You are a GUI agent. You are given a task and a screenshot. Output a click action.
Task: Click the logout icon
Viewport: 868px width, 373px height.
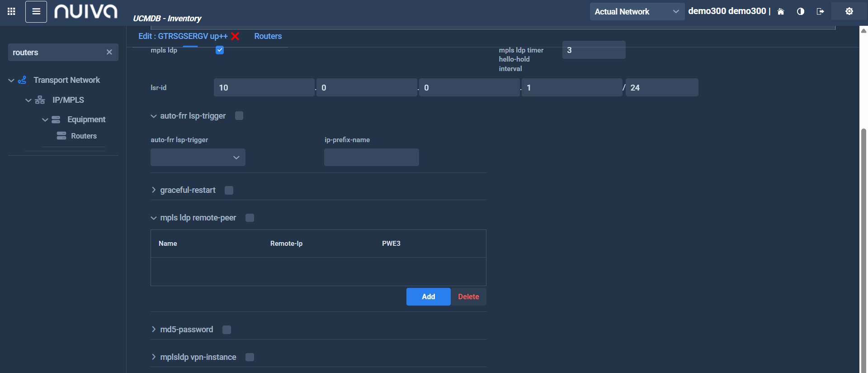click(x=820, y=12)
